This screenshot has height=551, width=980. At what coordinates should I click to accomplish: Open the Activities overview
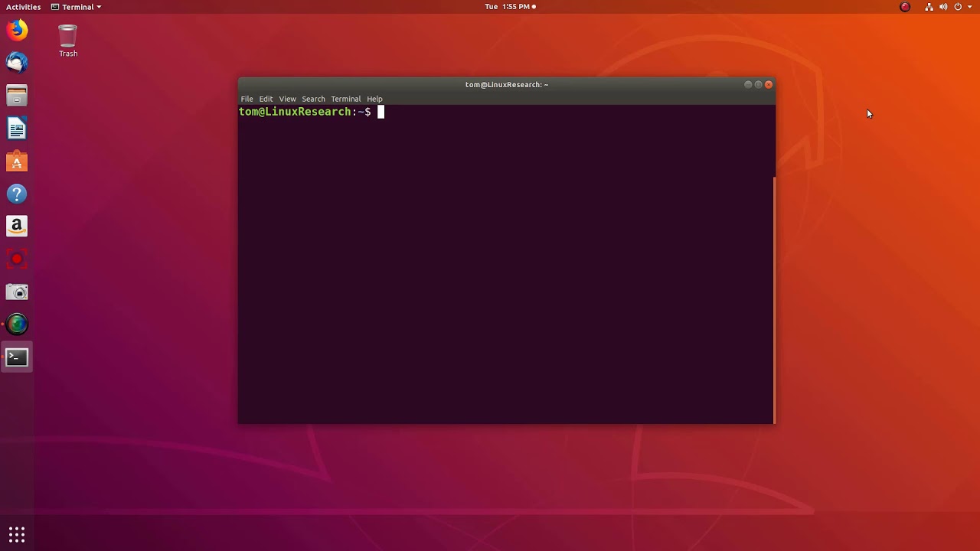point(24,7)
